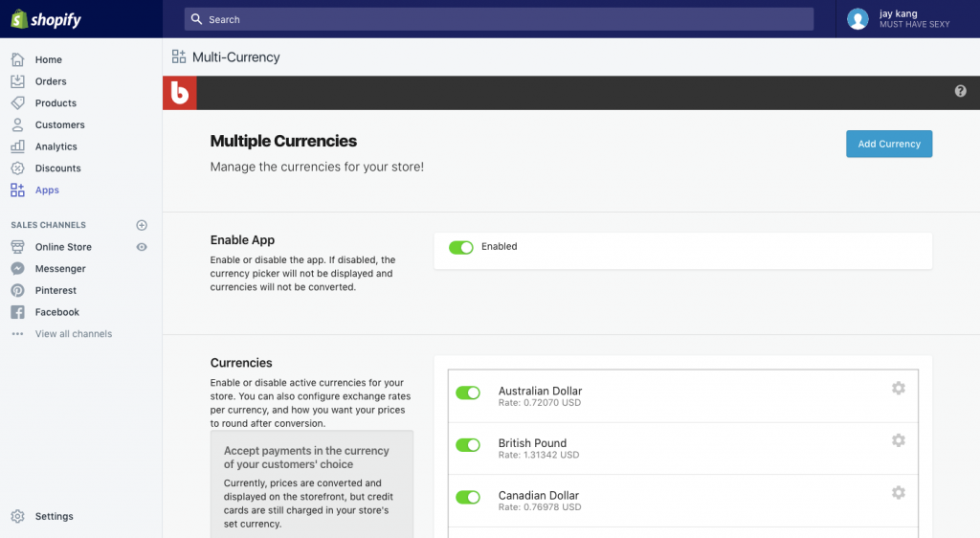This screenshot has width=980, height=538.
Task: Toggle the Enable App switch
Action: [461, 248]
